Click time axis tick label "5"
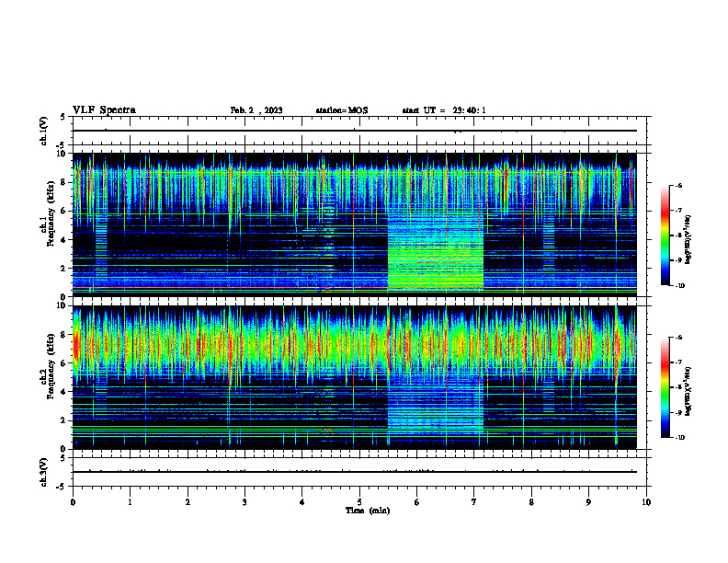728x563 pixels. [x=359, y=502]
